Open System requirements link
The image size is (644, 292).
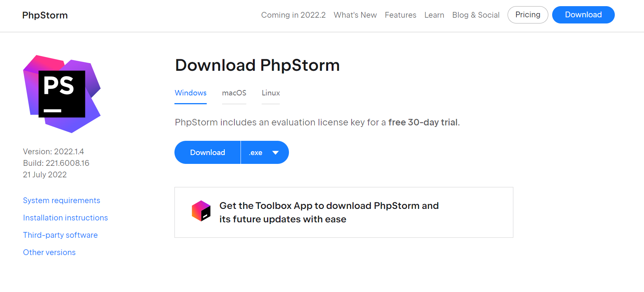click(x=61, y=200)
